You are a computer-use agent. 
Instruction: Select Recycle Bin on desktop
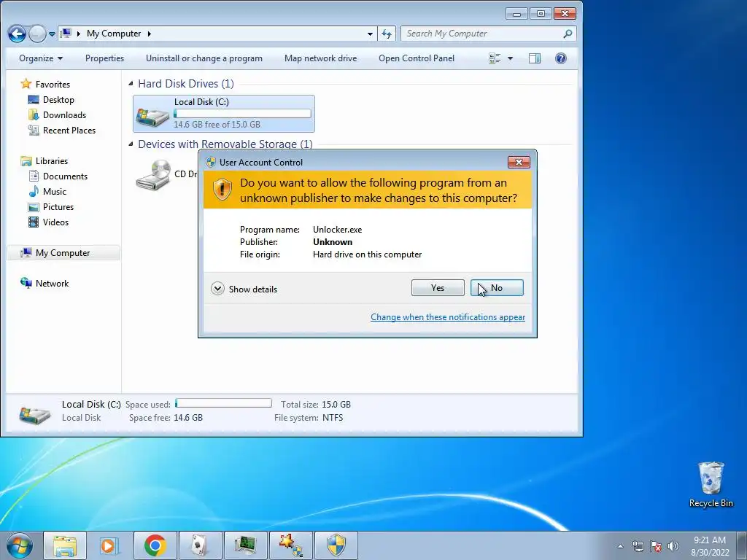pos(711,484)
